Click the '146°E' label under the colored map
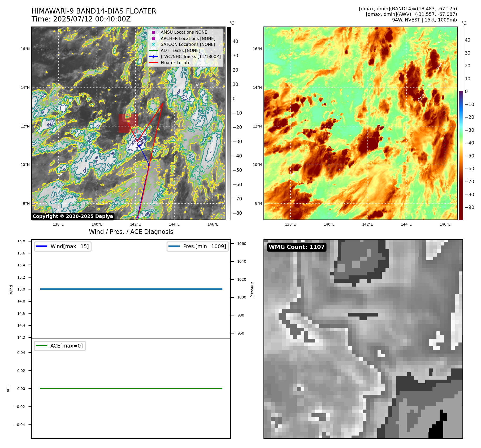The image size is (481, 448). [x=445, y=224]
